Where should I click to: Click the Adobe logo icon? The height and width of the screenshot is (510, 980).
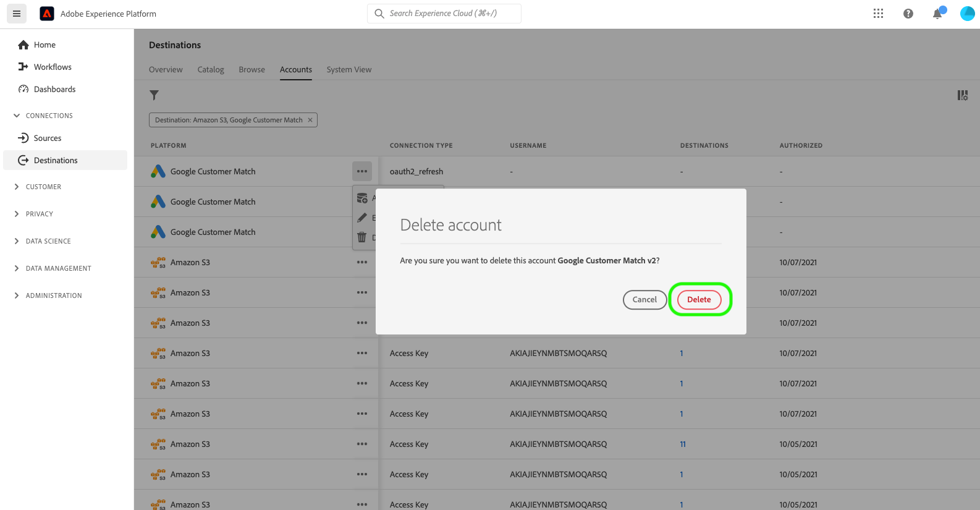pos(47,14)
